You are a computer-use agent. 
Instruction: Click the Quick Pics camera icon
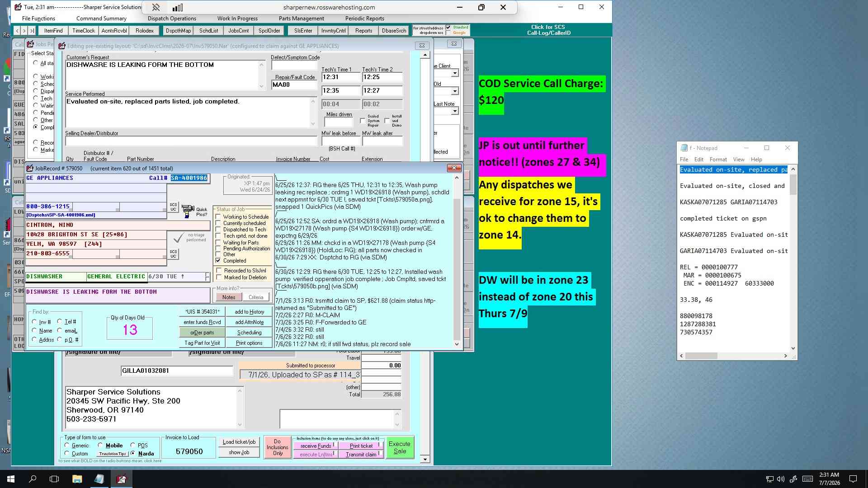click(x=188, y=211)
